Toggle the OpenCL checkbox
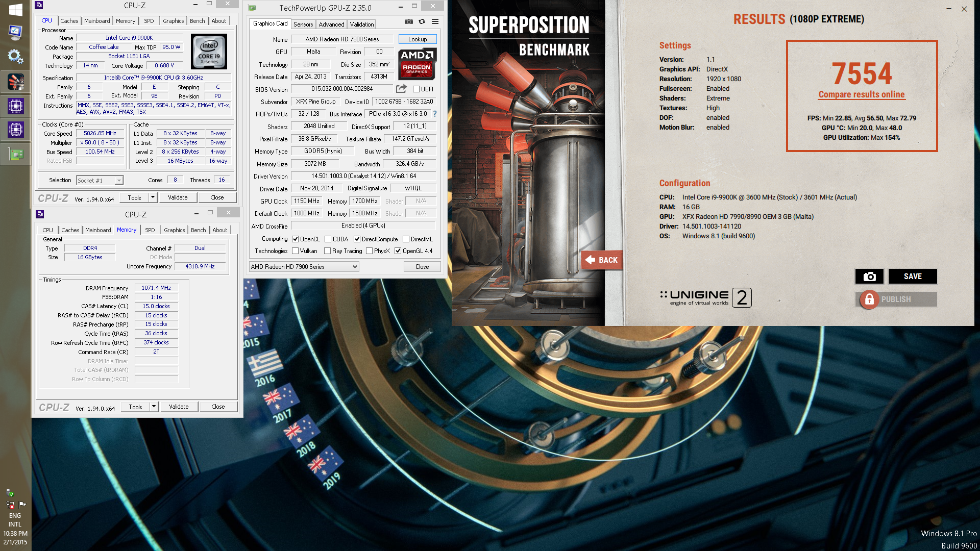This screenshot has width=980, height=551. point(295,239)
